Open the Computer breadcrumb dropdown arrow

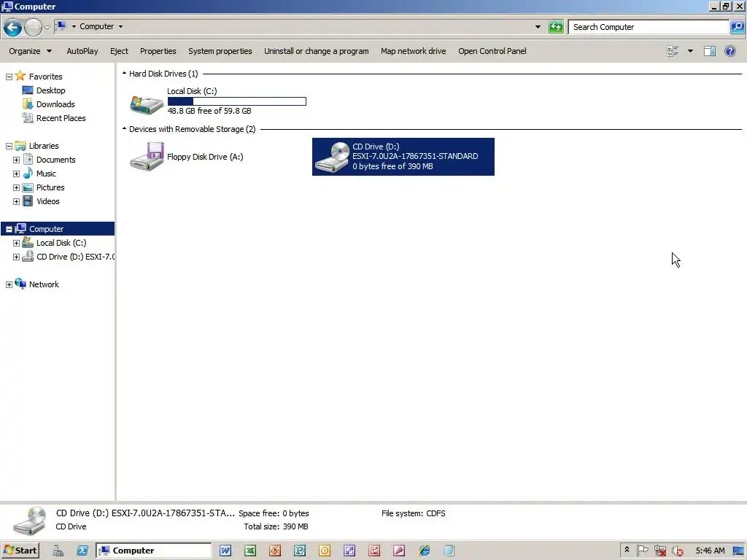(120, 26)
